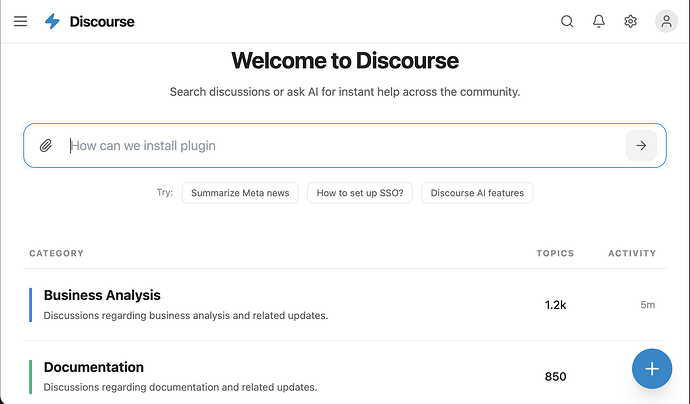Click the Business Analysis description text
This screenshot has height=404, width=690.
[186, 316]
